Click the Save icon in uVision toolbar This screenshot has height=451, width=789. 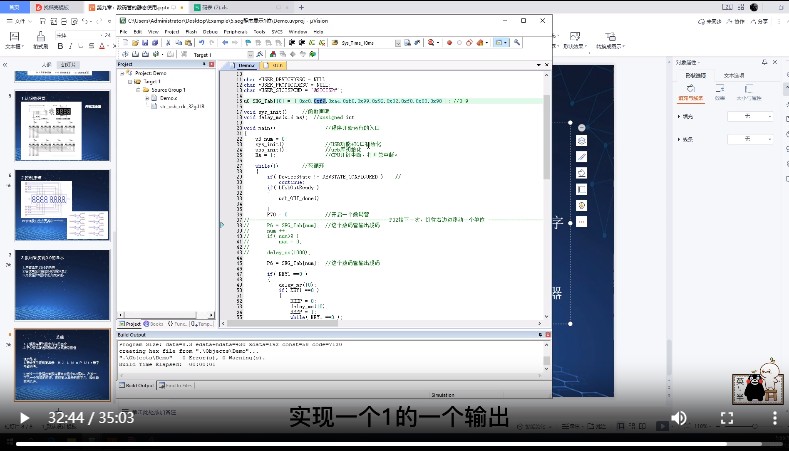pyautogui.click(x=145, y=43)
